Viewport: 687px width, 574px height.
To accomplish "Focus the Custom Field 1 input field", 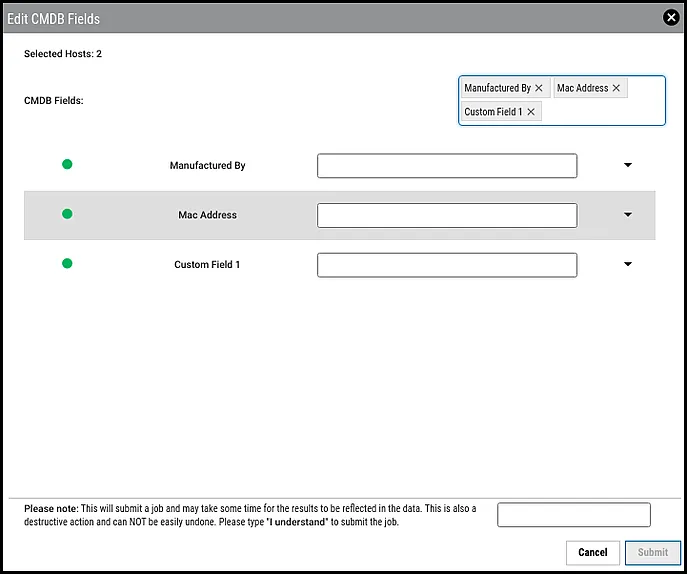I will (447, 265).
